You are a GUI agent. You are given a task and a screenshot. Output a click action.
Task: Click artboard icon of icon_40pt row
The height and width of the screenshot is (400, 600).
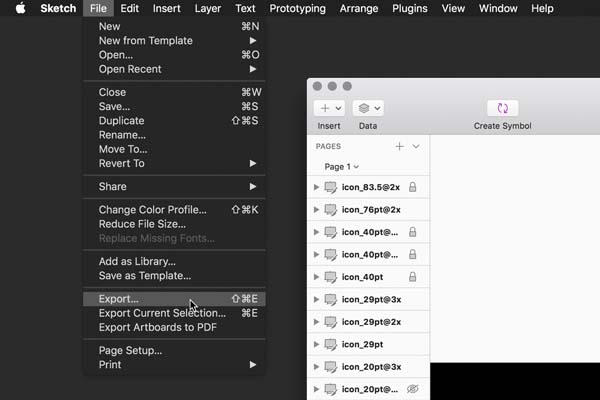(x=331, y=277)
